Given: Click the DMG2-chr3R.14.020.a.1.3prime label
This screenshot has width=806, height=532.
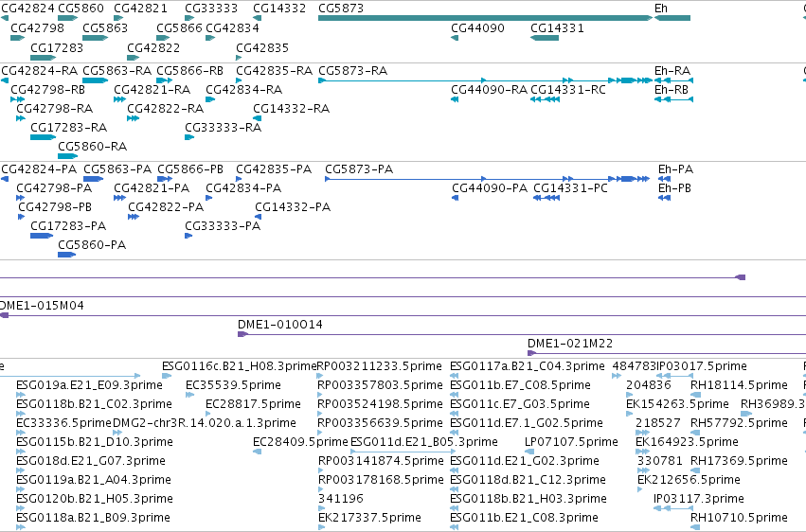Looking at the screenshot, I should (x=205, y=423).
